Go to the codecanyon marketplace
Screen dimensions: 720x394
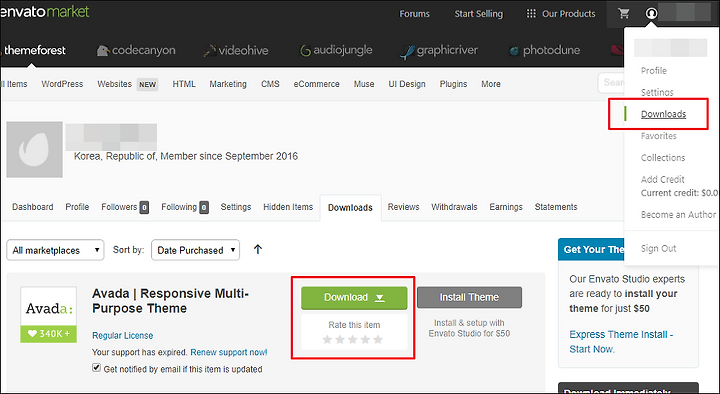pyautogui.click(x=136, y=50)
